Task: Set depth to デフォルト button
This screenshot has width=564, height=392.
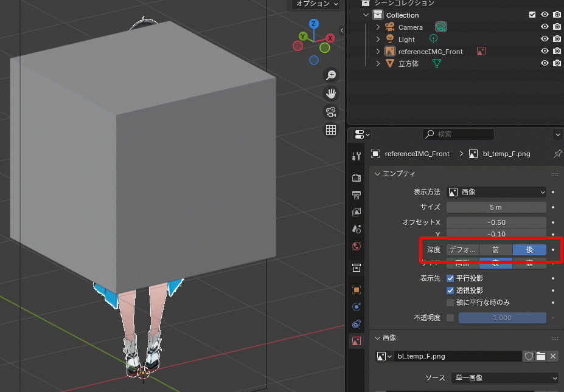Action: [462, 250]
